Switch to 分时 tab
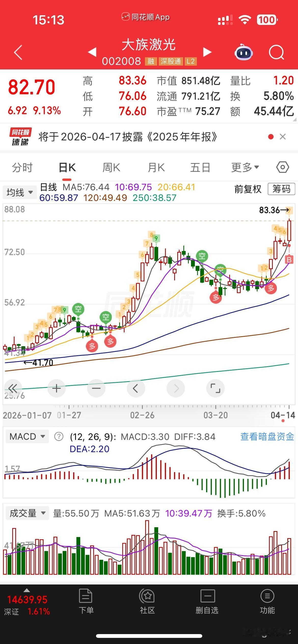 coord(22,167)
